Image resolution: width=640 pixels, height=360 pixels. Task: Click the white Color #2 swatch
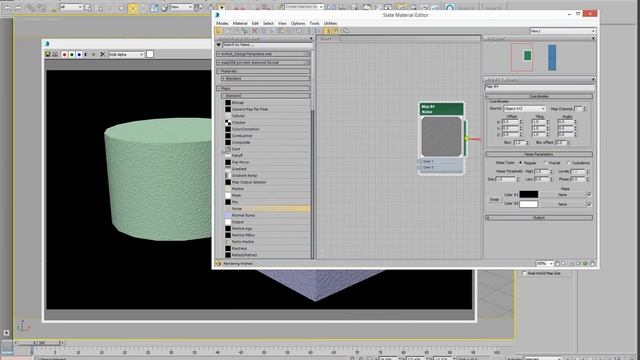pyautogui.click(x=529, y=204)
